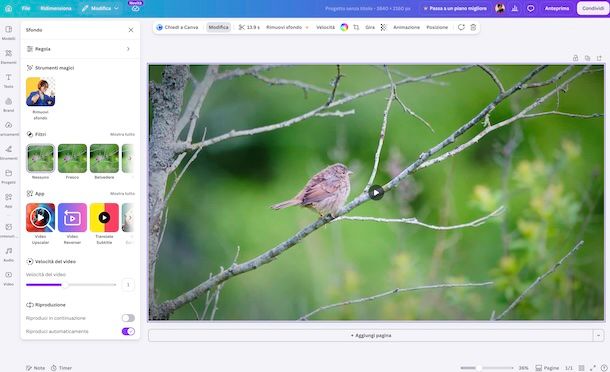Expand the Regola adjustments row
610x372 pixels.
79,49
